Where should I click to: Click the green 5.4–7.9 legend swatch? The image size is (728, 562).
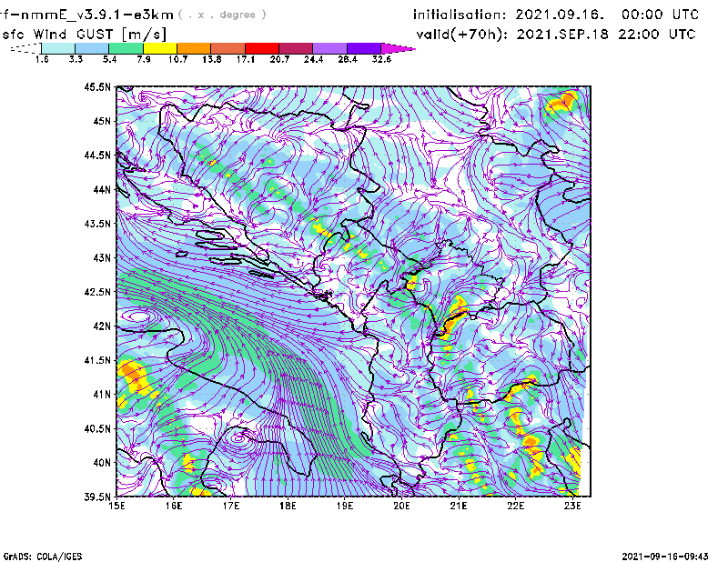click(x=126, y=48)
